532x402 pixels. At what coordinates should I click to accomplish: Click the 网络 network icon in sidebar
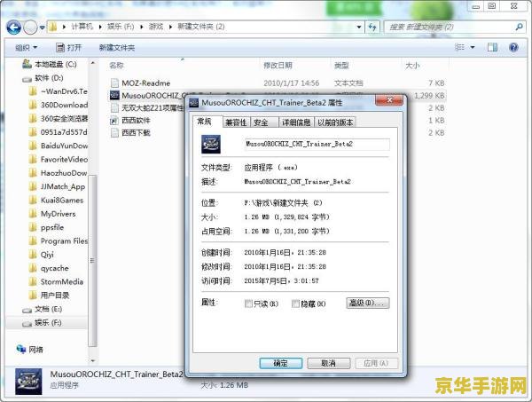pos(24,349)
